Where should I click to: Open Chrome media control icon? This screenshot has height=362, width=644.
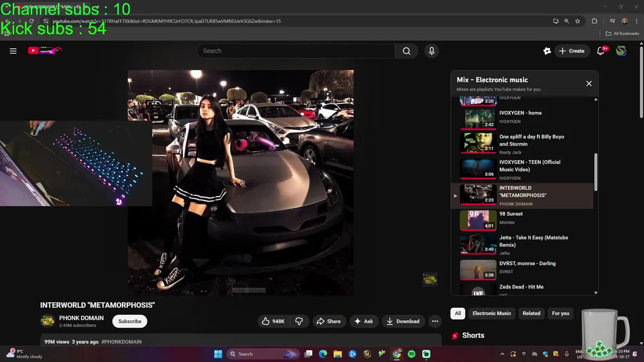(612, 21)
